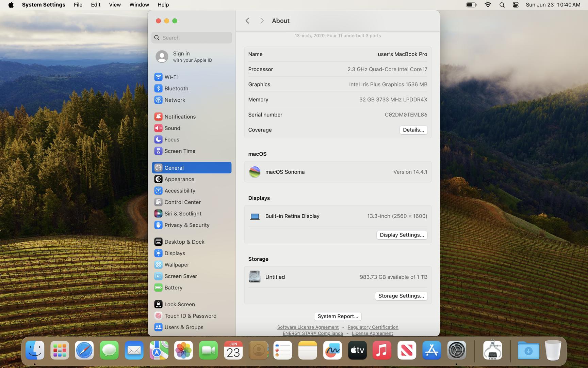Open Appearance settings
588x368 pixels.
tap(192, 179)
